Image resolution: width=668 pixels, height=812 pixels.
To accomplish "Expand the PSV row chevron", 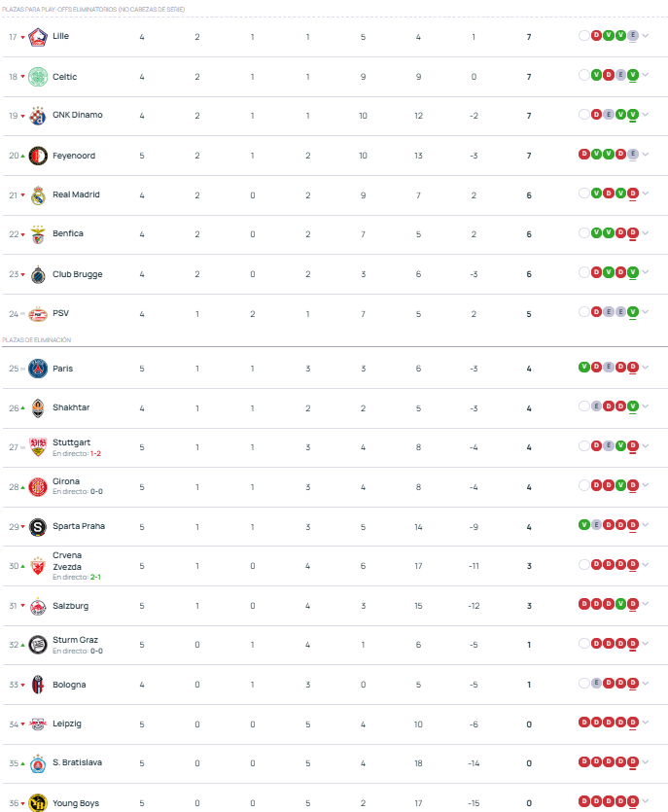I will click(646, 312).
